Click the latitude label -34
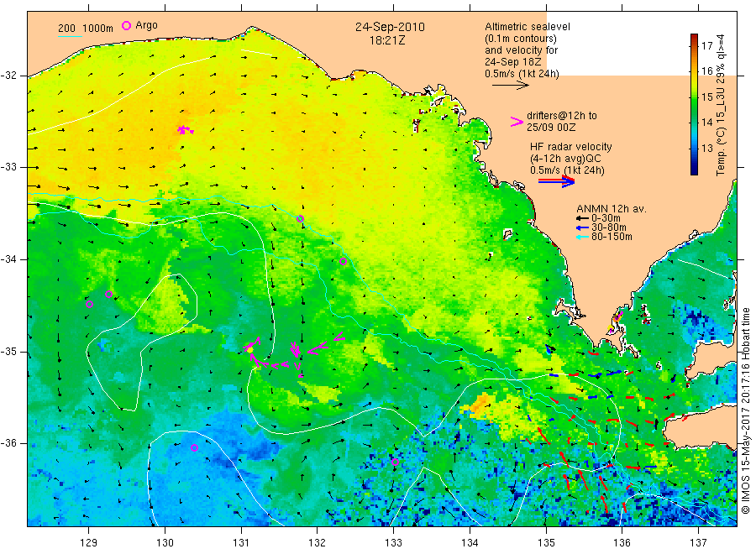The height and width of the screenshot is (554, 756). point(8,259)
